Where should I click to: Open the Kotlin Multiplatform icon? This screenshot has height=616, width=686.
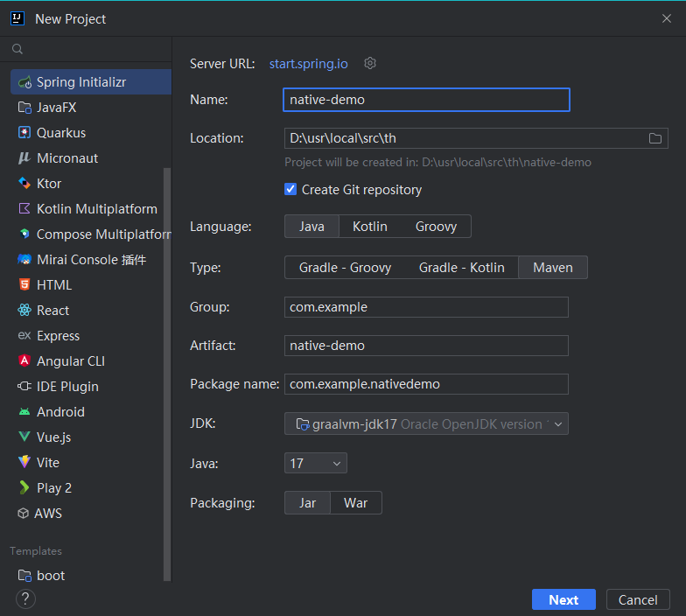[x=24, y=208]
